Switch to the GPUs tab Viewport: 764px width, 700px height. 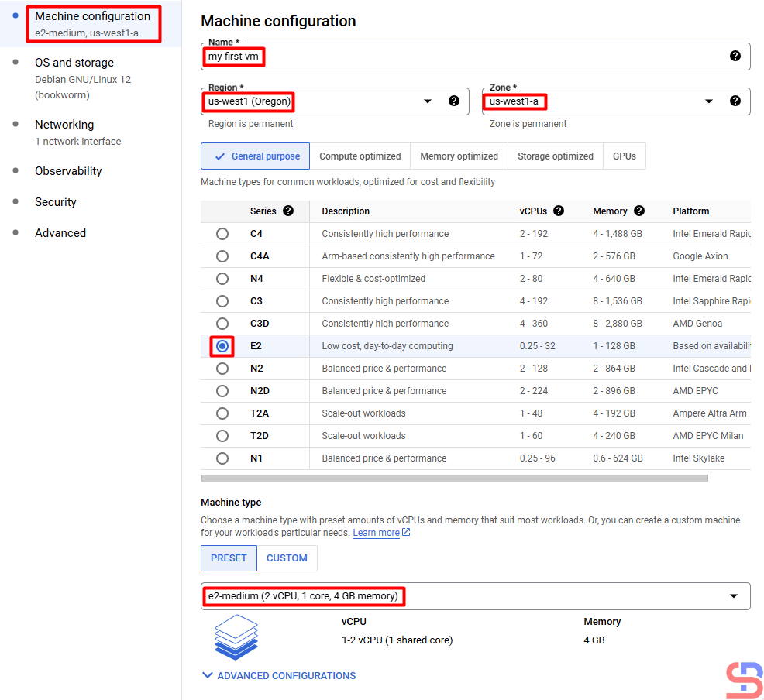pos(624,156)
